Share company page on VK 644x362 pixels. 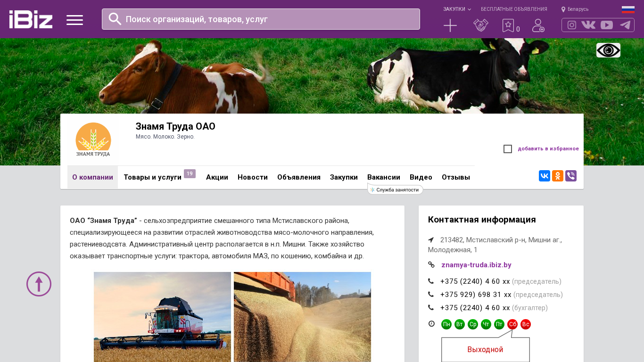pos(545,176)
